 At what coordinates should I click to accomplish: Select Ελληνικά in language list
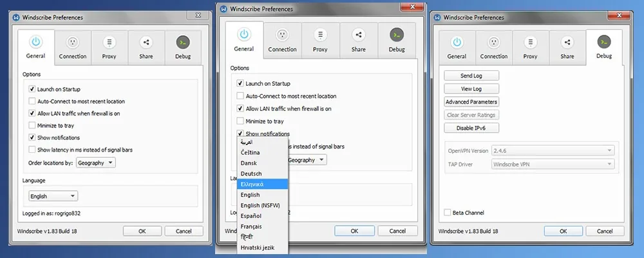point(263,184)
